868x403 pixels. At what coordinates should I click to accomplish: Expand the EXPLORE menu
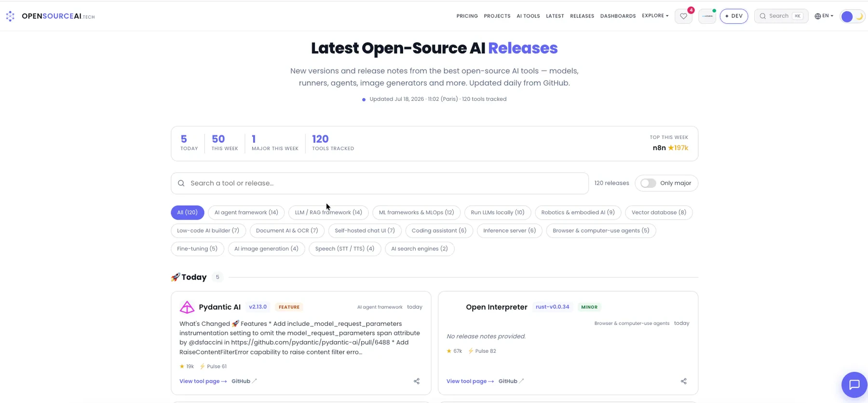(655, 16)
